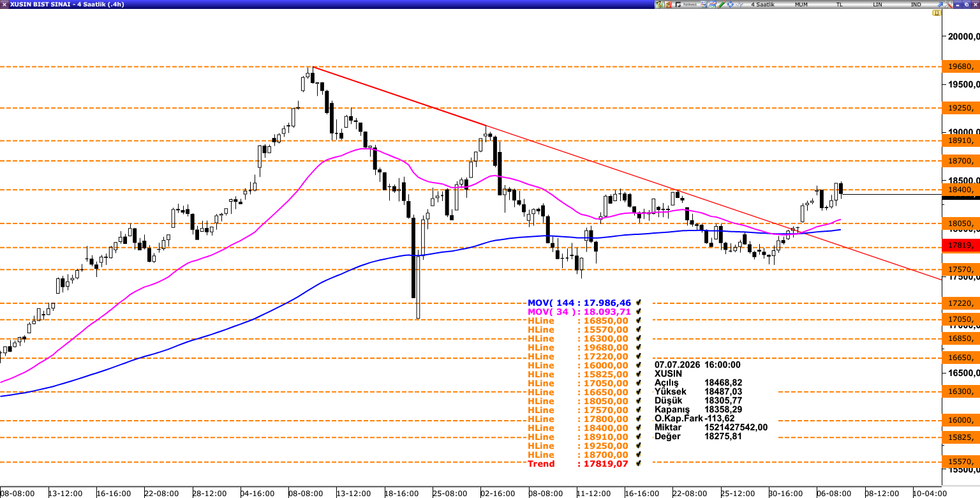Viewport: 980px width, 498px height.
Task: Click the Forinvest logo in toolbar
Action: click(x=686, y=4)
